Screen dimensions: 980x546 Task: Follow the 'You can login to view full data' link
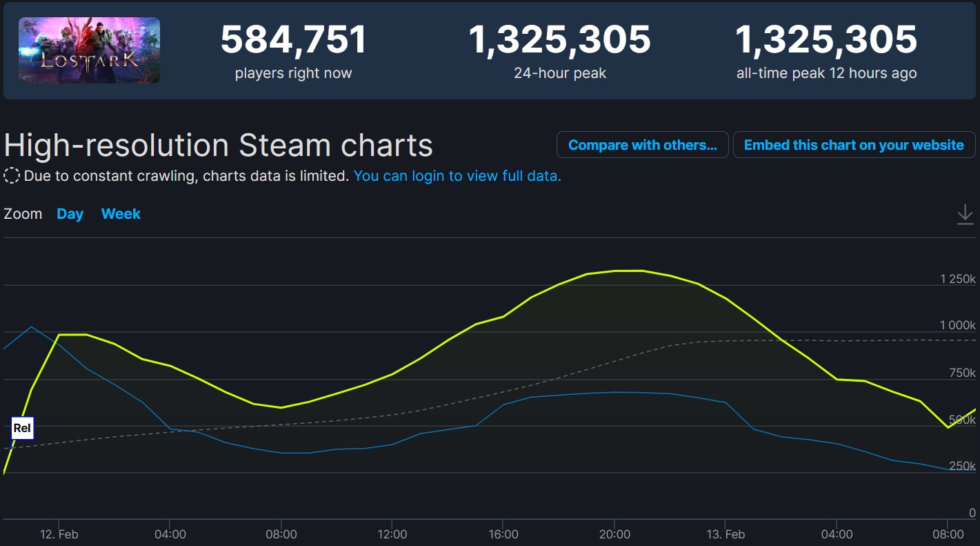point(457,176)
